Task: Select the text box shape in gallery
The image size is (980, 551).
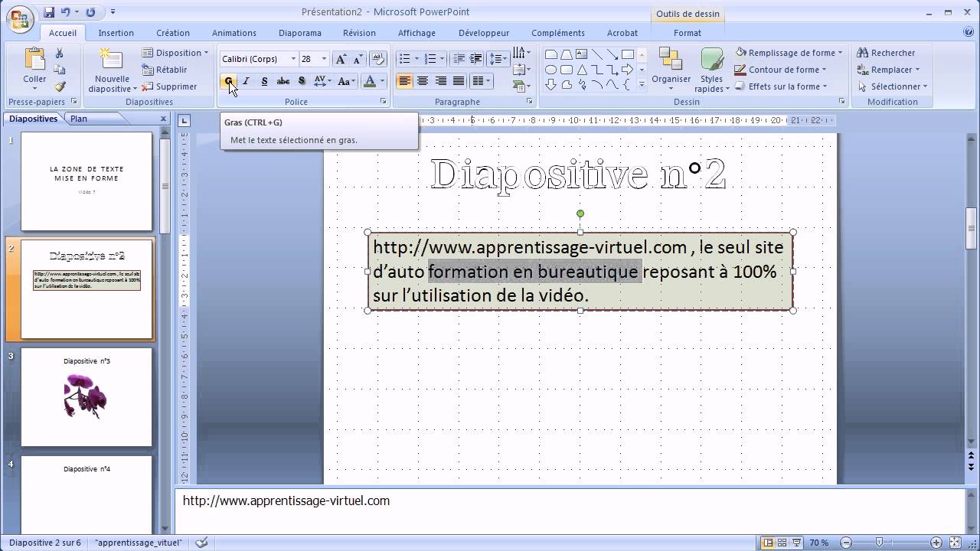Action: (x=582, y=54)
